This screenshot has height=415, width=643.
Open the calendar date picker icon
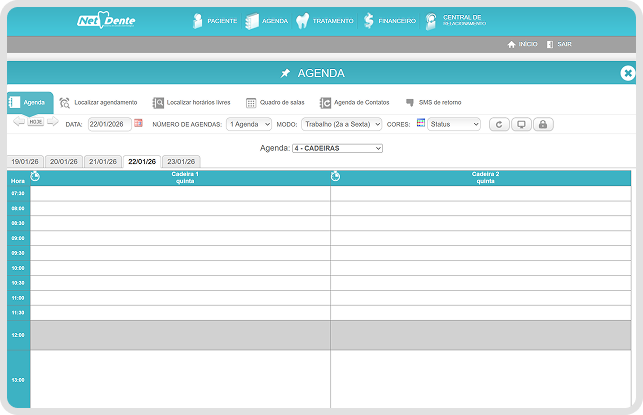point(139,124)
